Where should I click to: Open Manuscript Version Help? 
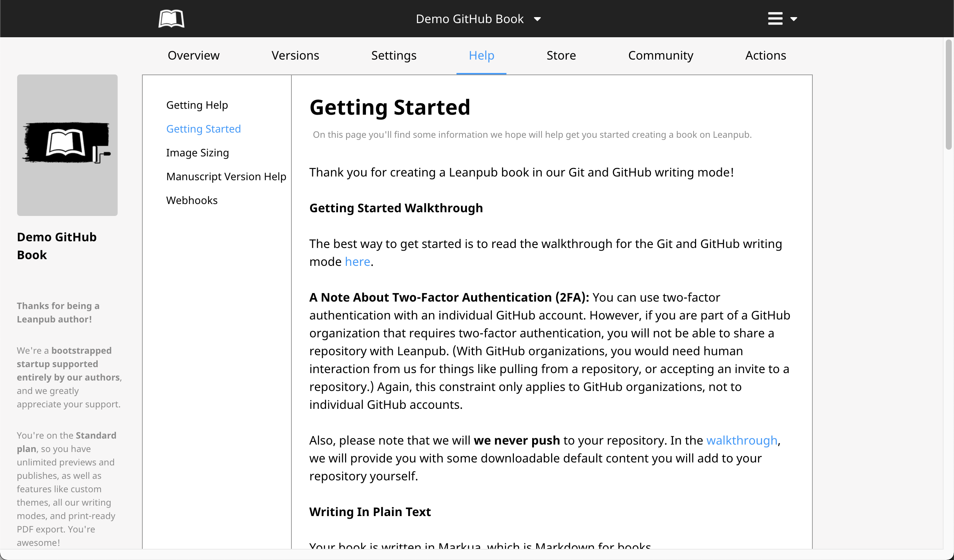coord(226,176)
